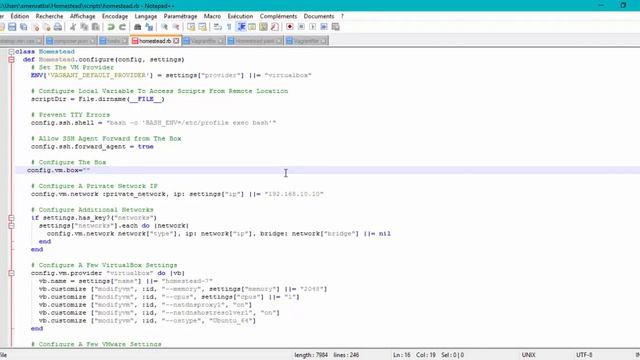The height and width of the screenshot is (360, 640).
Task: Play back recorded macro icon
Action: point(313,27)
